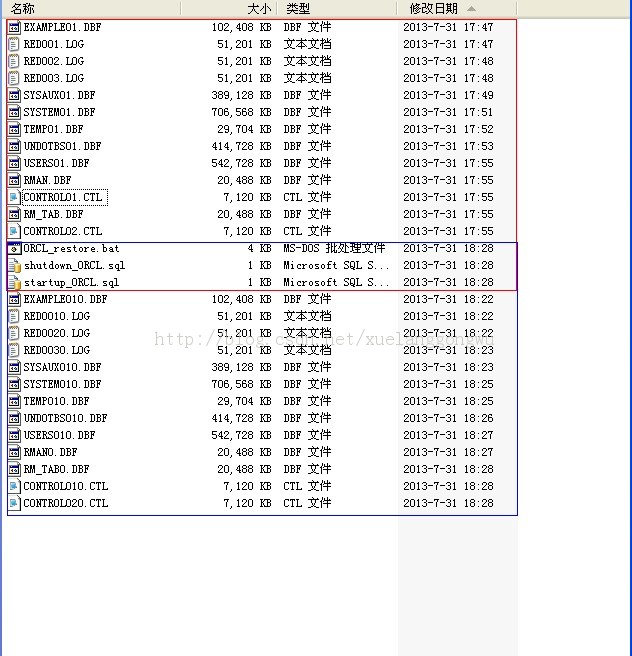Select the file name RM_TAB0.DBF

(56, 469)
